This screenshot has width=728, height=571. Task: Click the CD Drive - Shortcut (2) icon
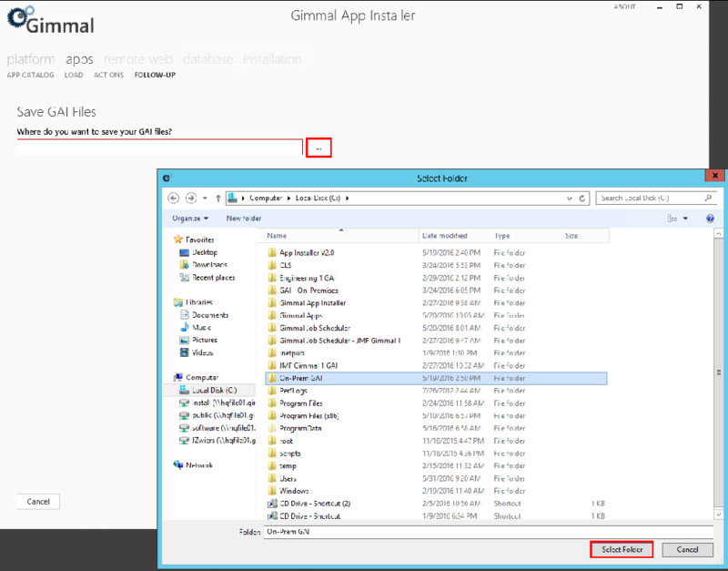tap(272, 503)
